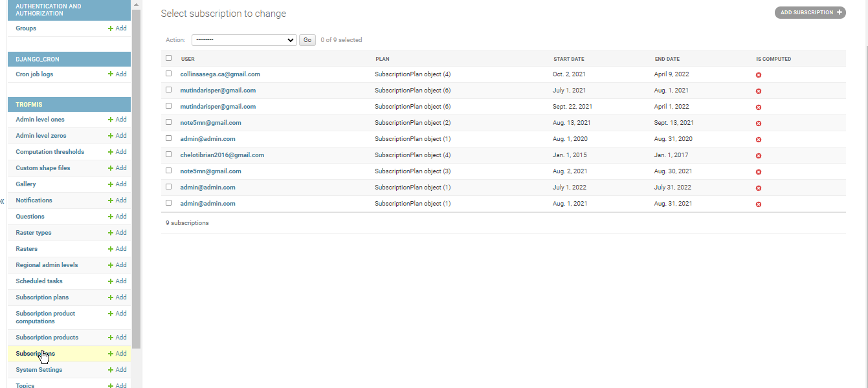
Task: Click SubscriptionPlan object (3) cell
Action: (x=412, y=171)
